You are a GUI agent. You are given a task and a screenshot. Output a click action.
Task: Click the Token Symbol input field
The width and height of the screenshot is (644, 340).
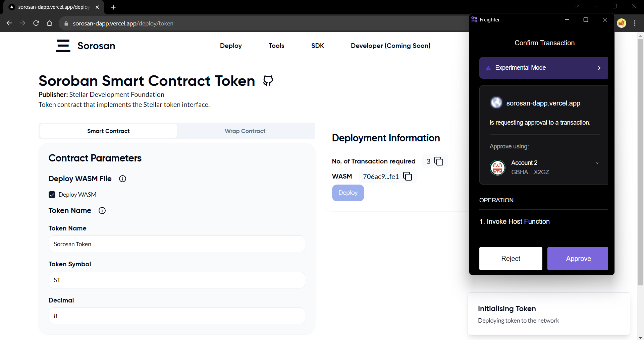(177, 280)
